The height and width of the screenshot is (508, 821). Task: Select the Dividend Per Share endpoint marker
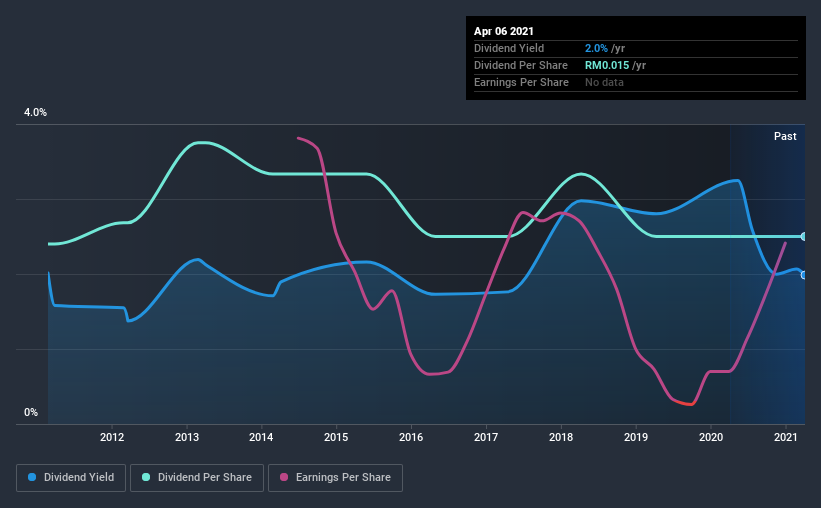(804, 237)
